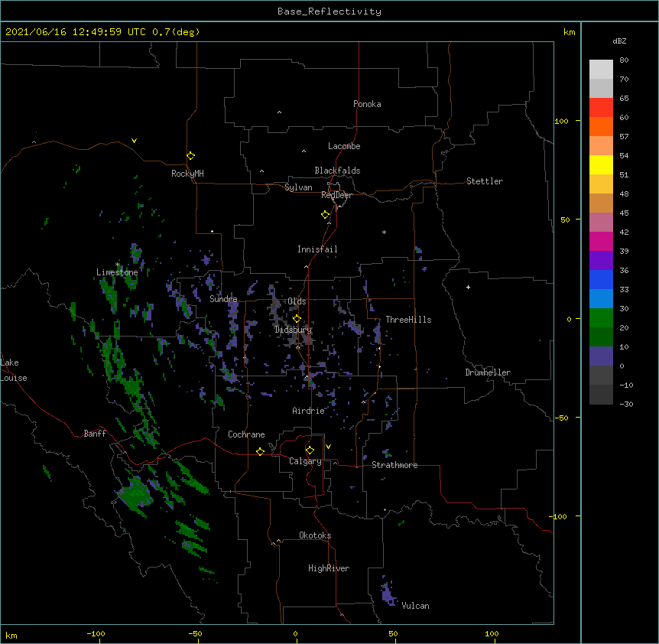Image resolution: width=659 pixels, height=644 pixels.
Task: Click the Okotoks map label
Action: [x=315, y=535]
